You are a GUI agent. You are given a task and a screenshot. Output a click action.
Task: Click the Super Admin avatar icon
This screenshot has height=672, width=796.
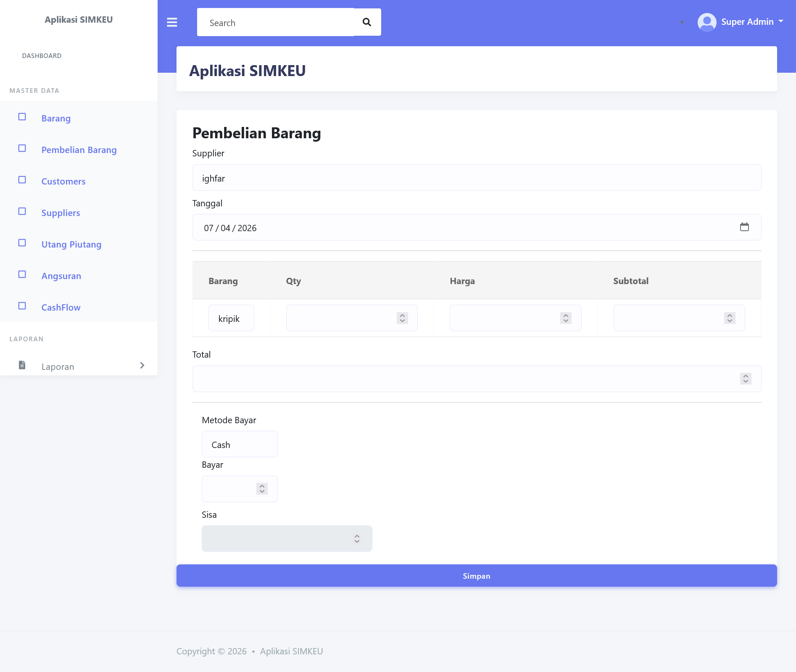(x=706, y=22)
